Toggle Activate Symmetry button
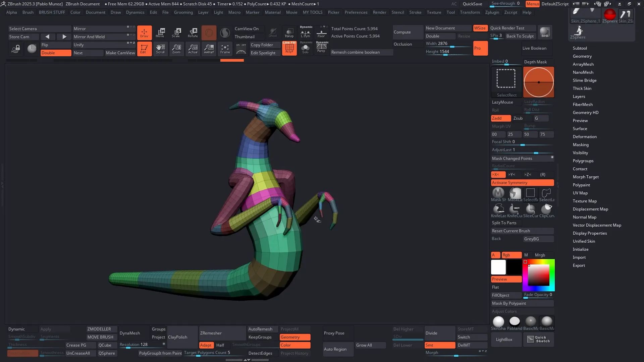This screenshot has width=644, height=362. (x=522, y=183)
